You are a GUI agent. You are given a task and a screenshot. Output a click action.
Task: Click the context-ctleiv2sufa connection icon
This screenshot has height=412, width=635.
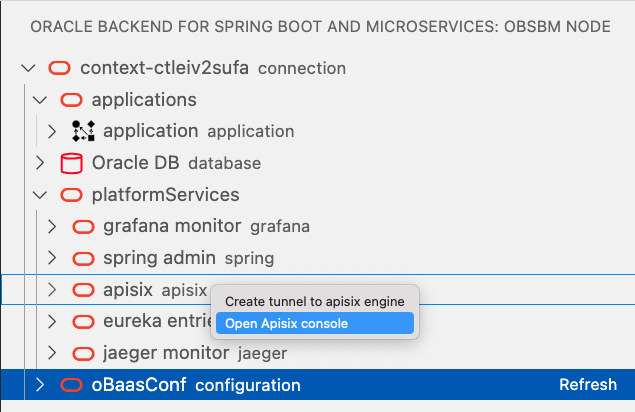59,69
